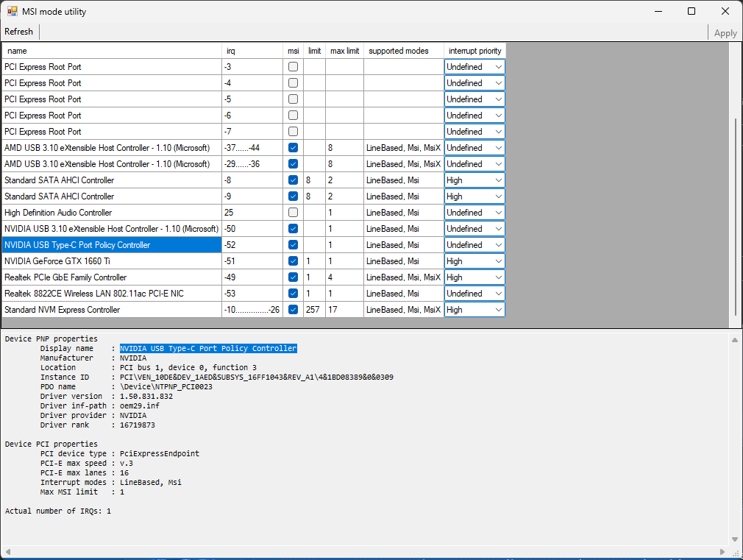Close the MSI mode utility window
The image size is (743, 560).
[x=725, y=11]
